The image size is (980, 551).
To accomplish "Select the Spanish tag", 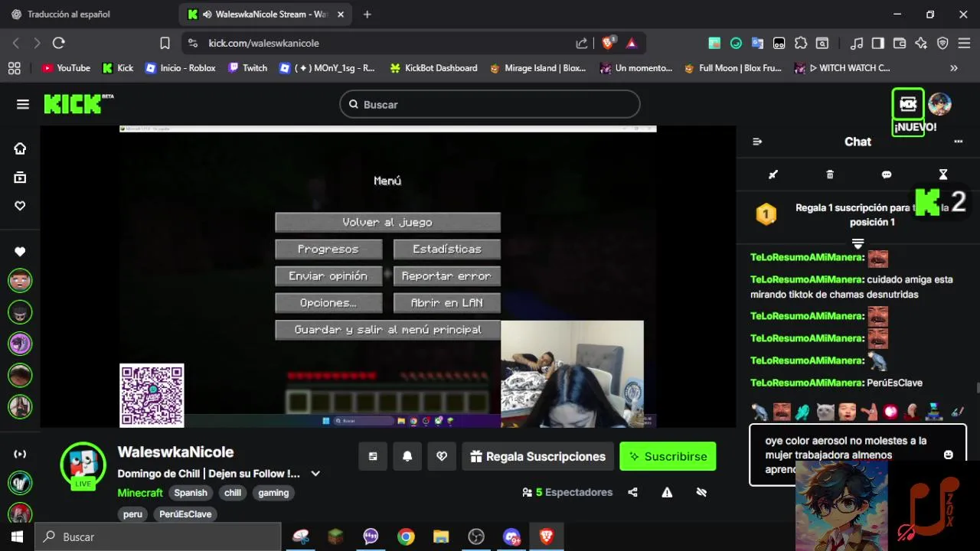I will [191, 493].
